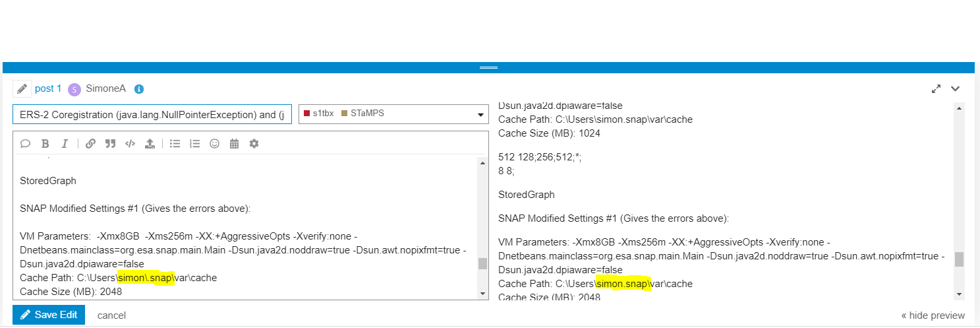Click the 'StoredGraph' text in the editor
This screenshot has height=328, width=980.
tap(48, 181)
